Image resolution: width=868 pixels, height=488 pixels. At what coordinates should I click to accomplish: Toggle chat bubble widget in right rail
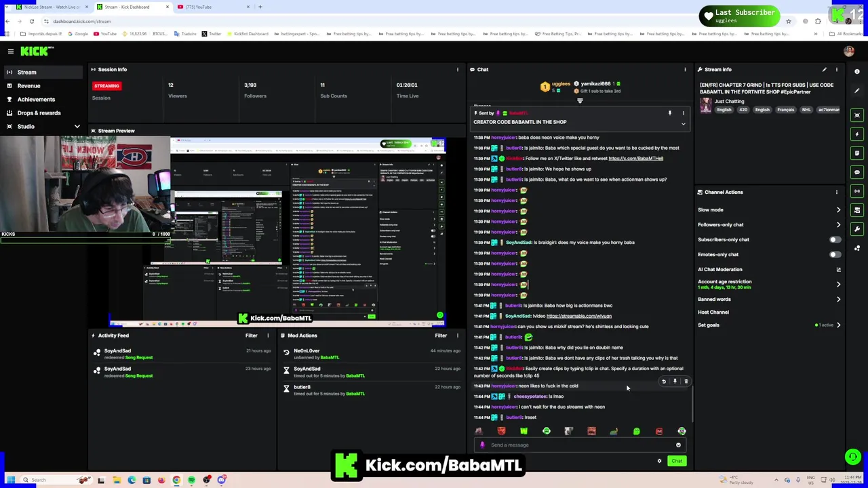point(857,172)
